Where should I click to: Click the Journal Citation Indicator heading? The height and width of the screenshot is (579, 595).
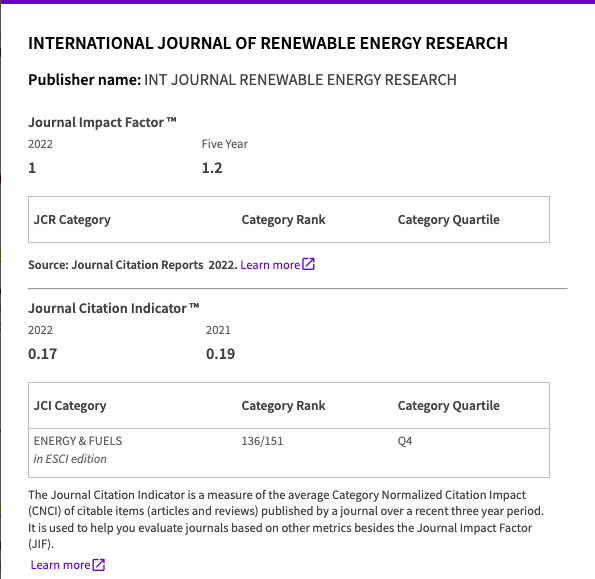pos(113,308)
